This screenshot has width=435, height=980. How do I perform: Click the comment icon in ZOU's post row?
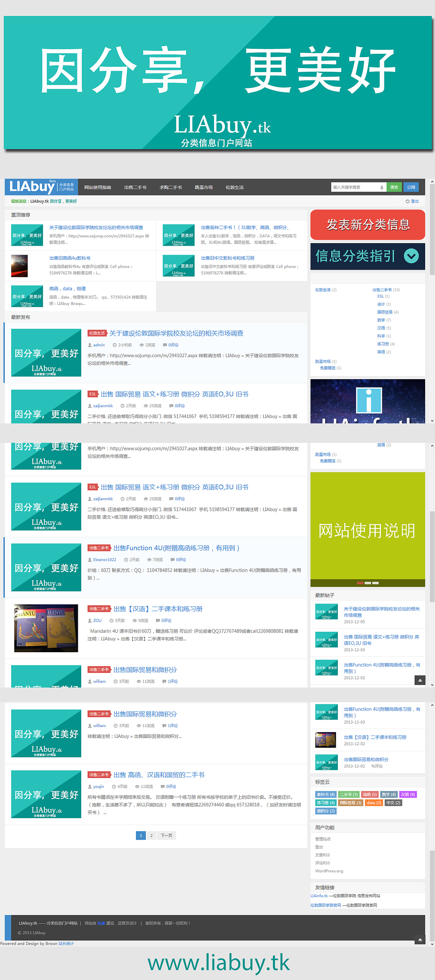tap(158, 621)
